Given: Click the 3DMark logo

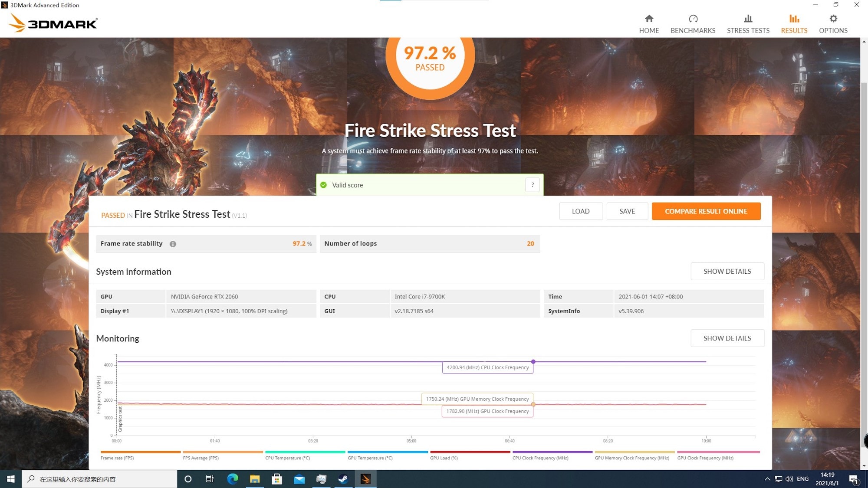Looking at the screenshot, I should pyautogui.click(x=53, y=23).
